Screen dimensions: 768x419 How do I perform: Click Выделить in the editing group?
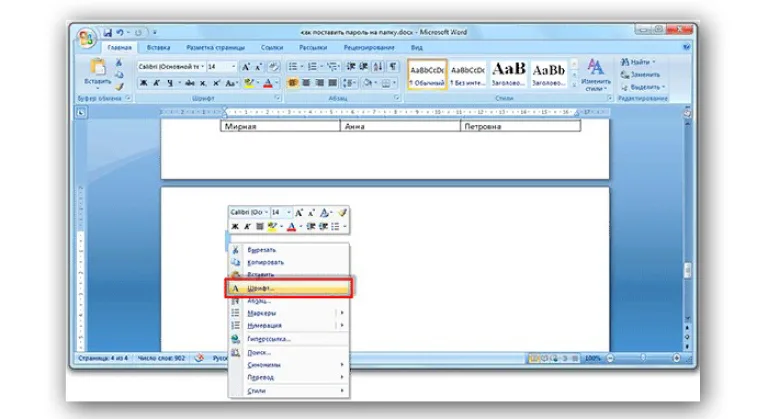tap(643, 87)
